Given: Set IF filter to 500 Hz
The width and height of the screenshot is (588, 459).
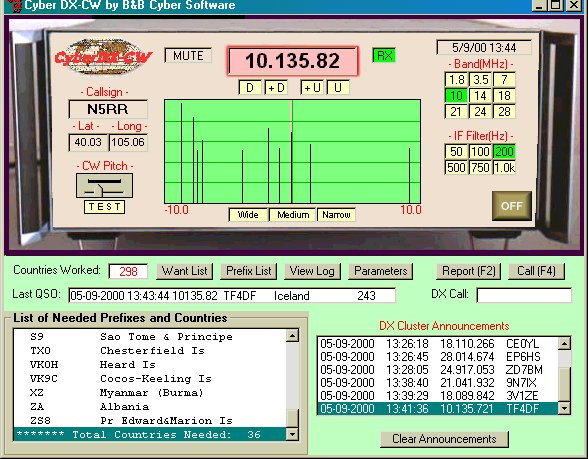Looking at the screenshot, I should 456,167.
